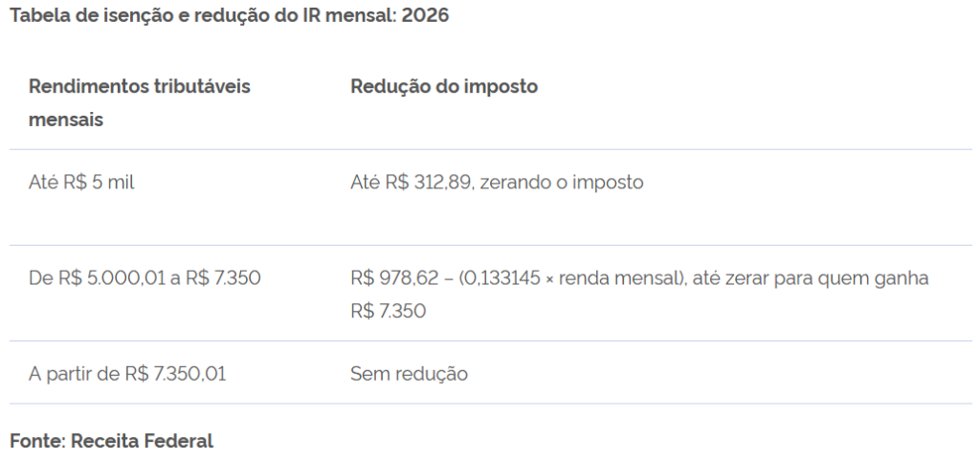Screen dimensions: 980x460
Task: Select the "Redução do imposto" column header
Action: click(444, 87)
